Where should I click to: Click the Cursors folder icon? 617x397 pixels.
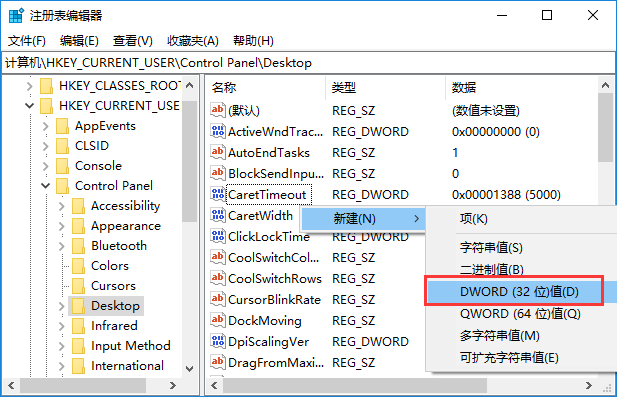click(78, 286)
